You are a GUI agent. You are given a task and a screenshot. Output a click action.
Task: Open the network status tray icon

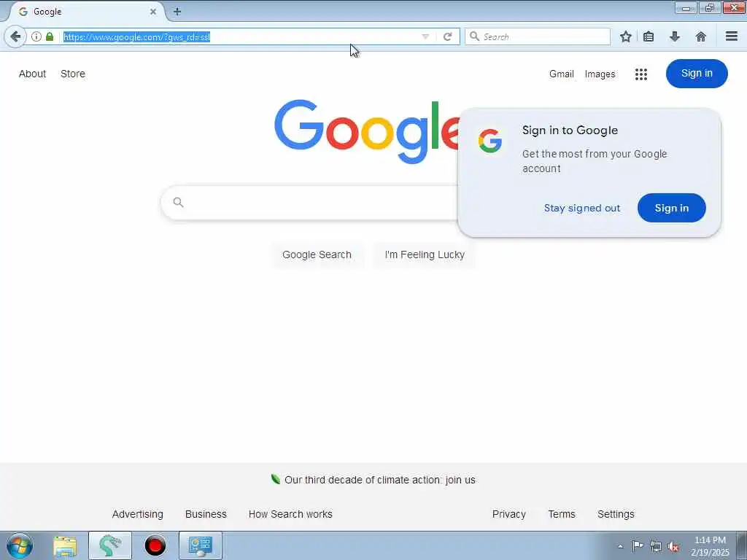(x=656, y=546)
